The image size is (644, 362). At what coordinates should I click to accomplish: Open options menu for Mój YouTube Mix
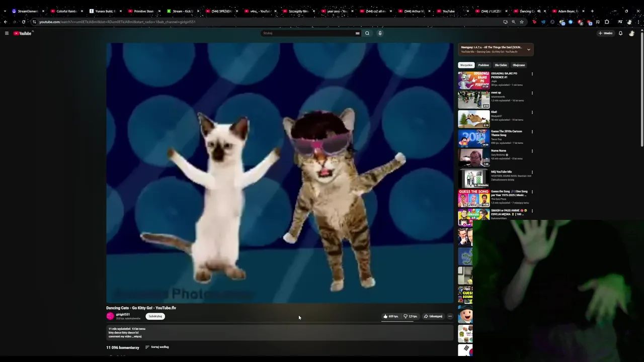532,172
